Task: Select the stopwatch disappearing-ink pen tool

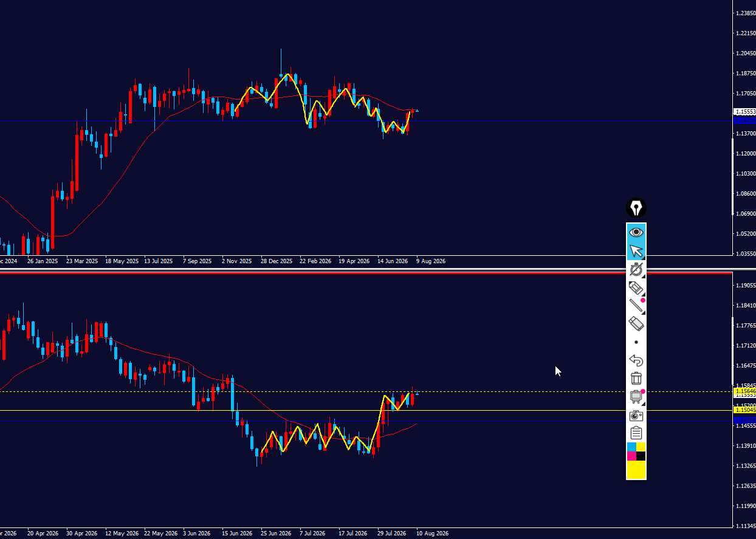Action: click(636, 269)
